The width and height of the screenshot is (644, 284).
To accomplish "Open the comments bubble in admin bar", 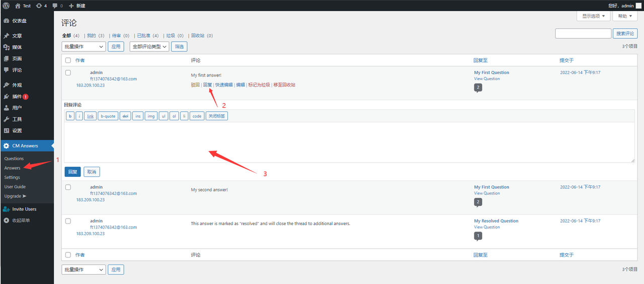I will pyautogui.click(x=58, y=6).
